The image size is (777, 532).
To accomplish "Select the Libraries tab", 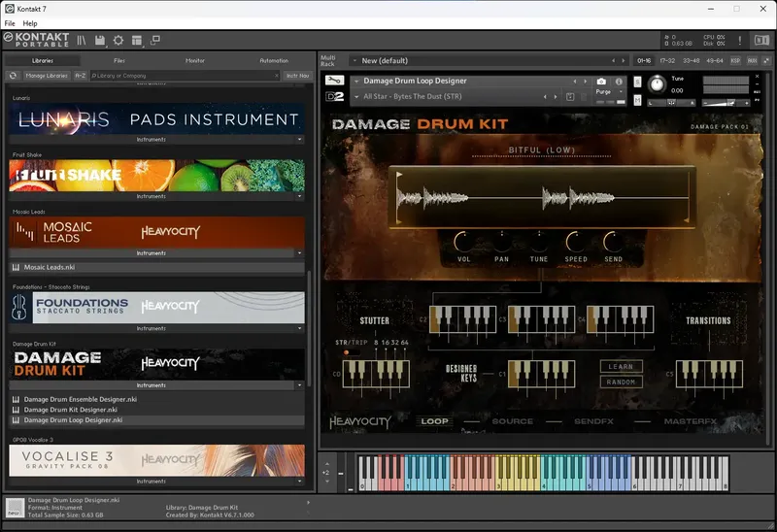I will (x=43, y=60).
